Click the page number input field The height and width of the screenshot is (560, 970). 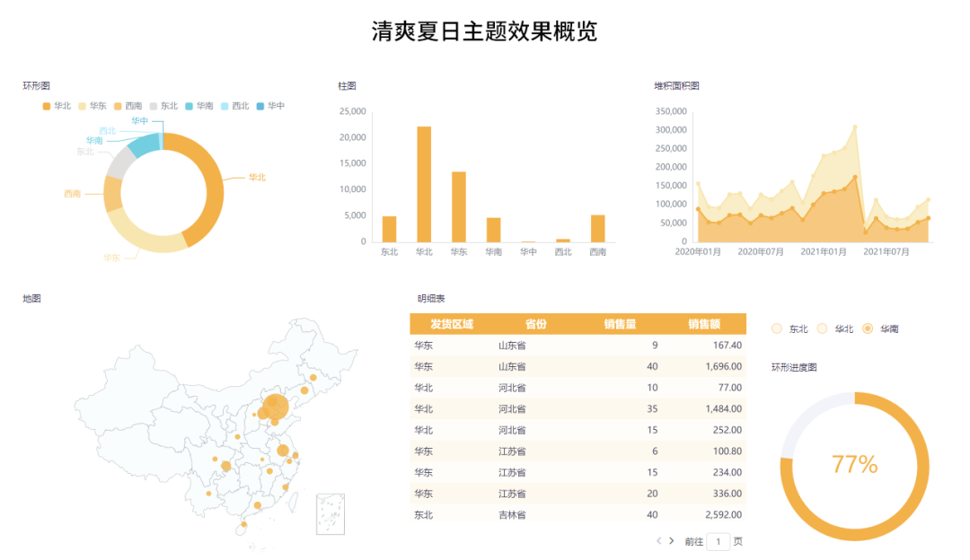(x=719, y=541)
